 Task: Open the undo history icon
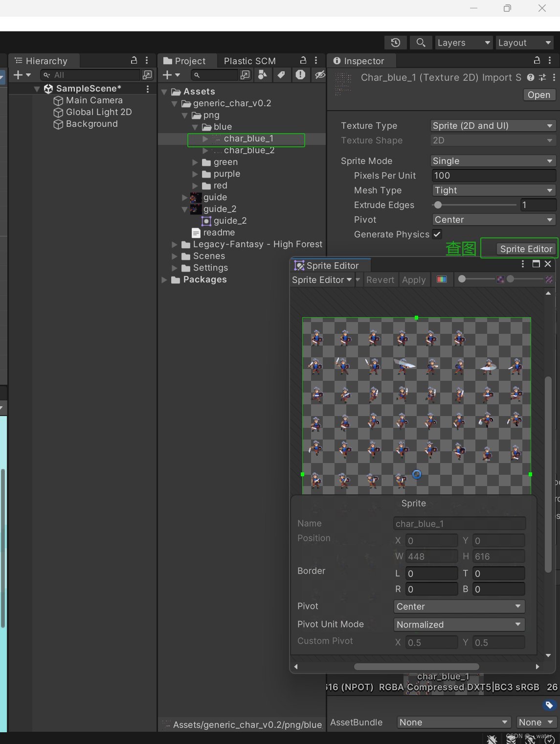tap(396, 43)
